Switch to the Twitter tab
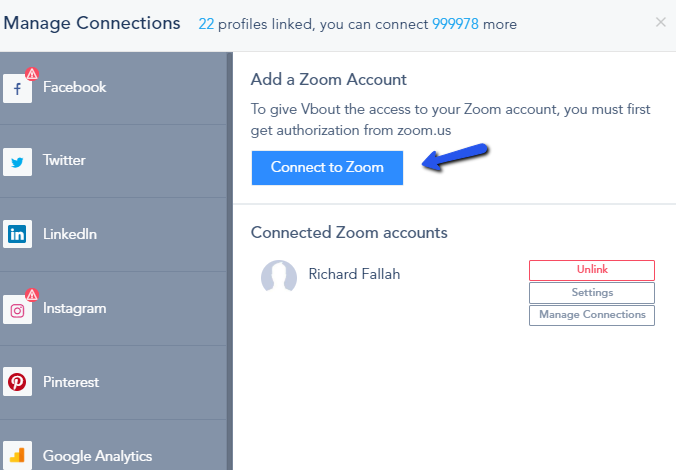 coord(64,161)
